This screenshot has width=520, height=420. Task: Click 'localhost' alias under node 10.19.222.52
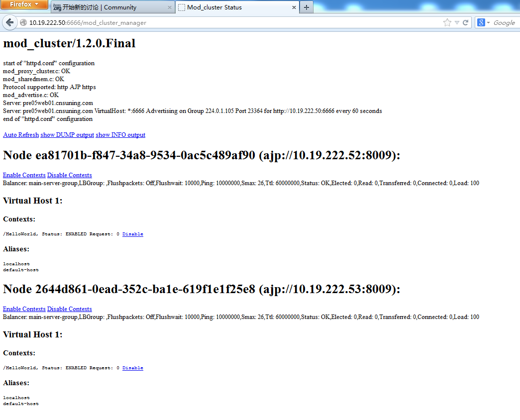(x=16, y=264)
